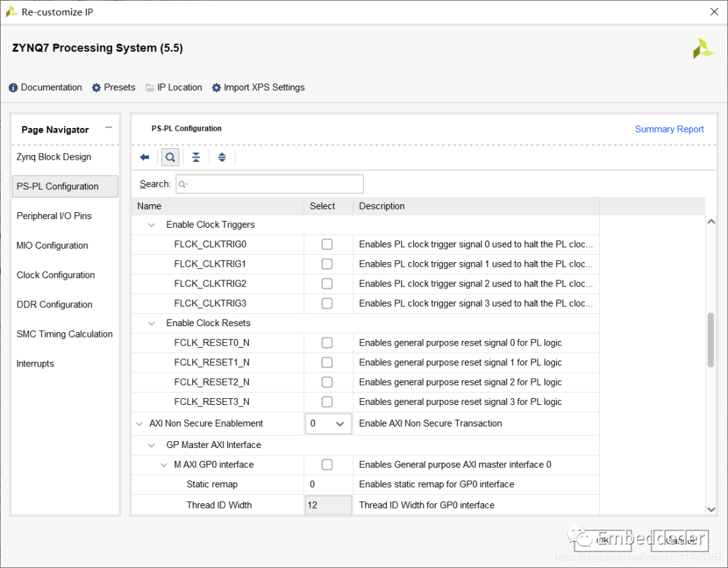Click Static remap value cell
This screenshot has height=568, width=728.
pyautogui.click(x=328, y=484)
